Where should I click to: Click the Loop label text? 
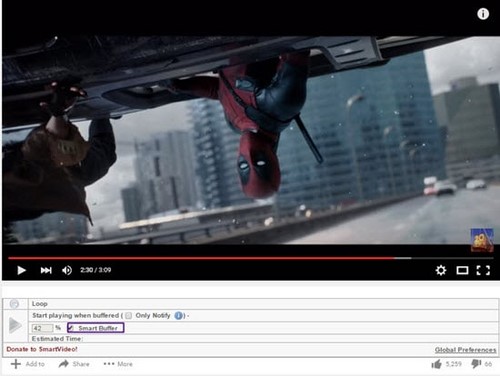pos(40,304)
